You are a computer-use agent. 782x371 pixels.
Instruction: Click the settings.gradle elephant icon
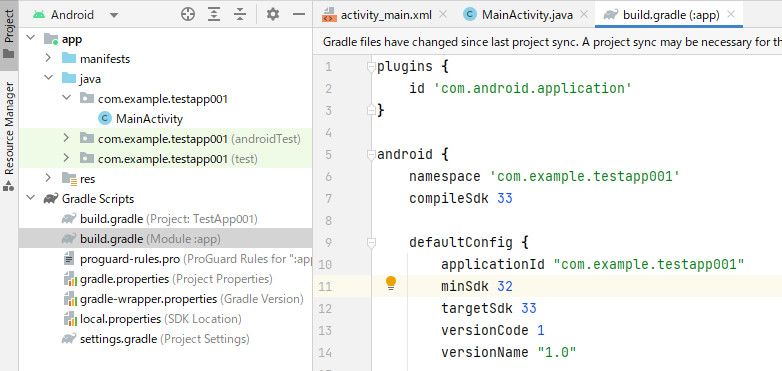coord(69,339)
